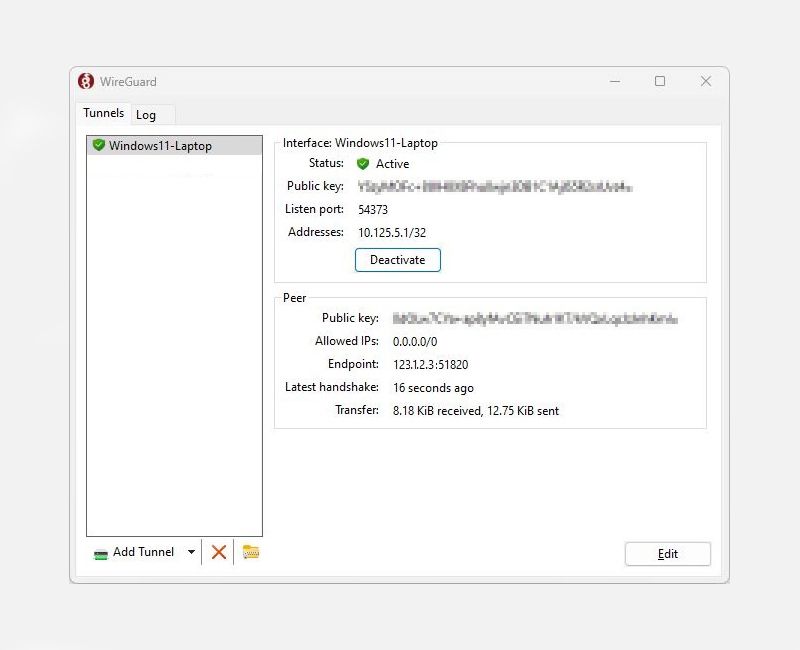Expand the Add Tunnel dropdown arrow

tap(189, 551)
